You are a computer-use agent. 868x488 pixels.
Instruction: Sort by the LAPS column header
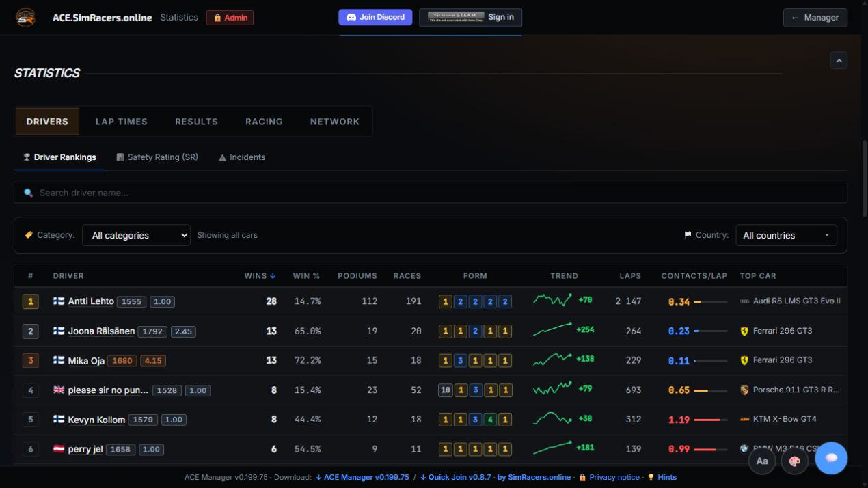[630, 276]
